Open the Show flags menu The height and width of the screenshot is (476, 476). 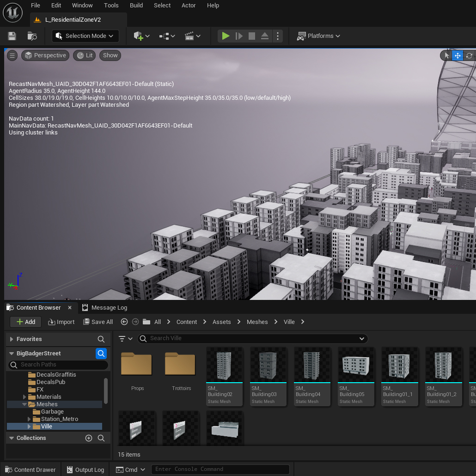click(110, 55)
